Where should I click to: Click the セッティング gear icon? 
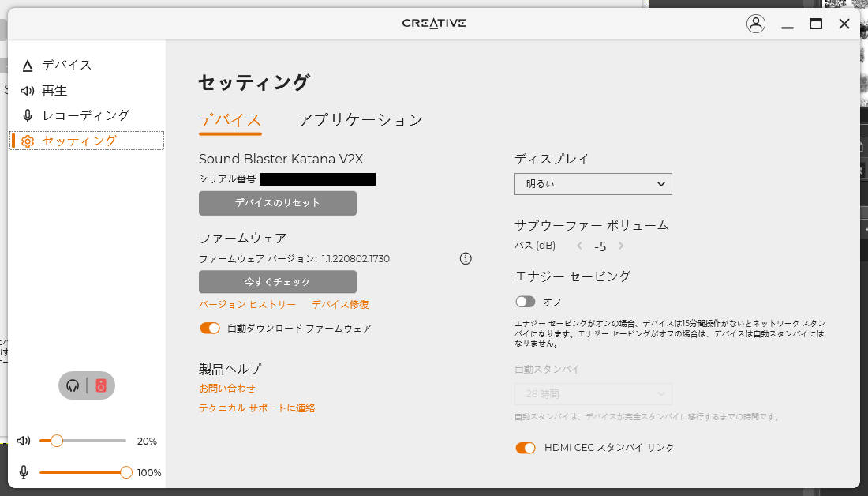click(27, 141)
